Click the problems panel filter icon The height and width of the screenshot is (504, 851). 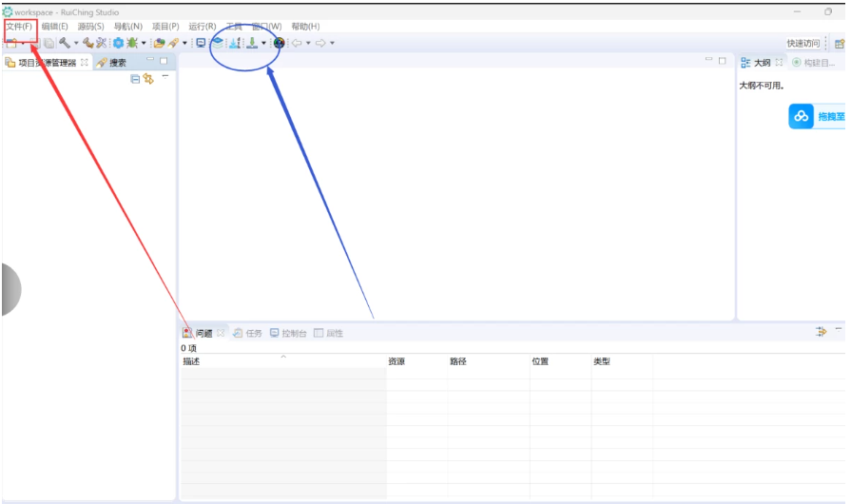click(822, 332)
